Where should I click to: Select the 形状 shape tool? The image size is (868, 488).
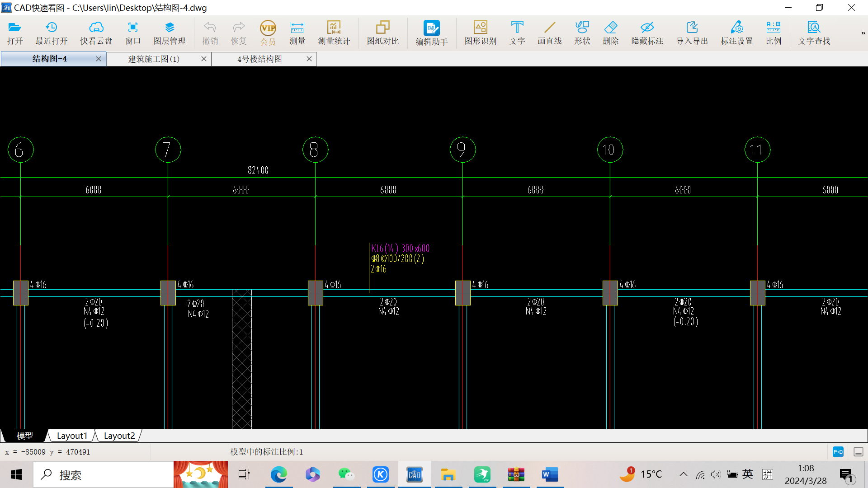582,33
